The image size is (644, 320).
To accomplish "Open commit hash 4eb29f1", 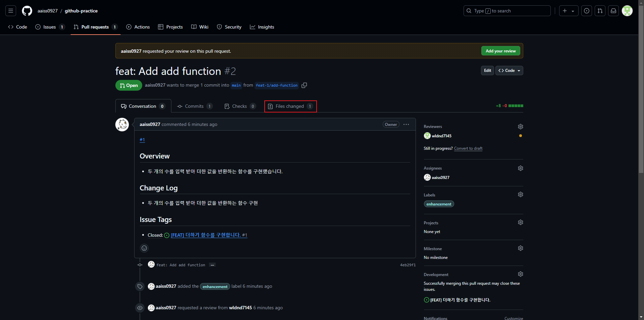I will 408,265.
